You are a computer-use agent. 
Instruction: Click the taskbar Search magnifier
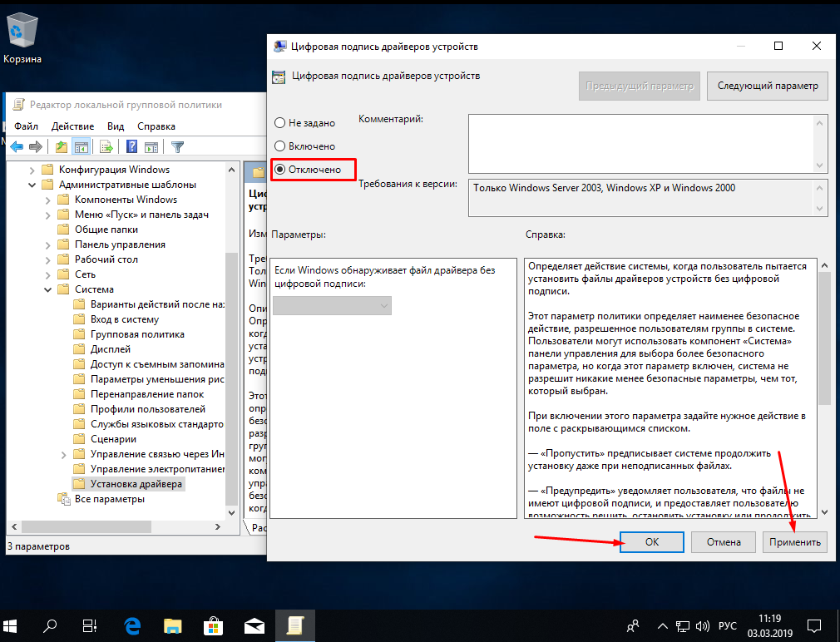click(50, 625)
